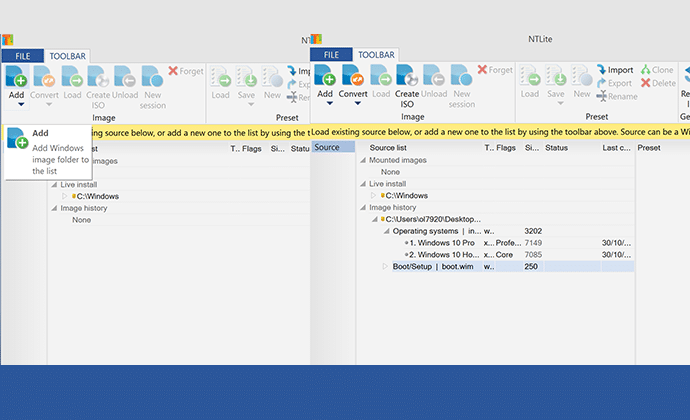The height and width of the screenshot is (420, 690).
Task: Click New session icon in right window
Action: pyautogui.click(x=462, y=75)
